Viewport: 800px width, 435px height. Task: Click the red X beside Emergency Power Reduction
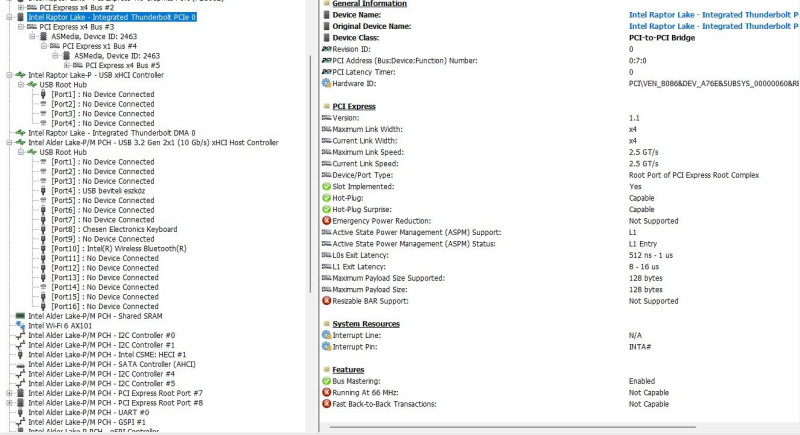[x=327, y=221]
